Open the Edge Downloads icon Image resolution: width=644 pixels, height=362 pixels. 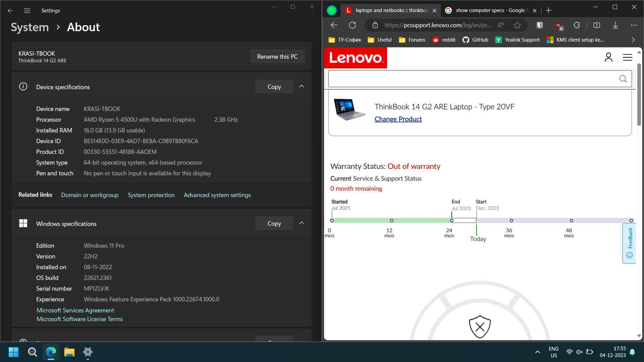615,25
